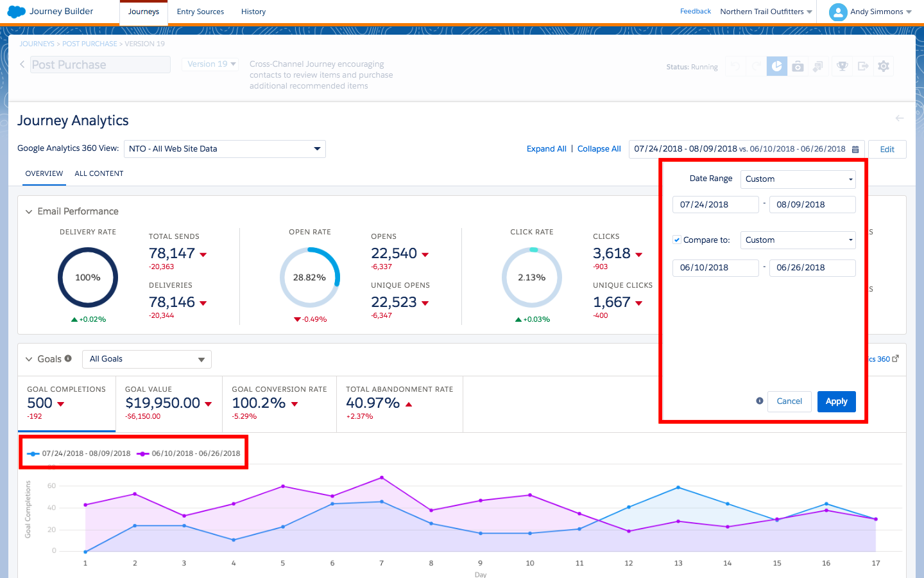924x578 pixels.
Task: Switch to the Entry Sources tab
Action: 200,12
